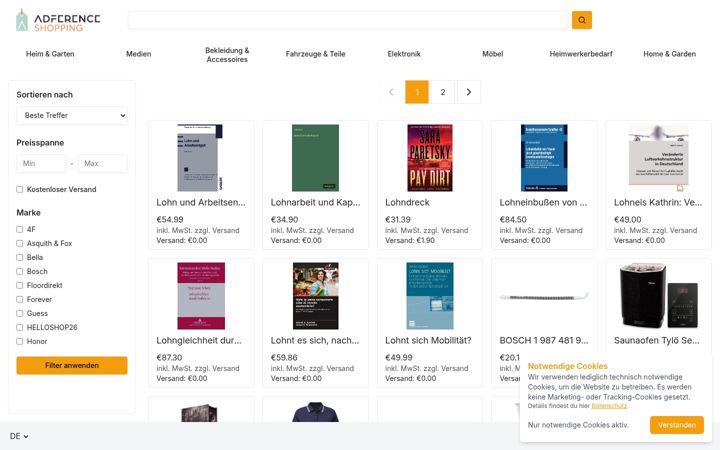
Task: Enable the Kostenloser Versand checkbox
Action: [x=20, y=189]
